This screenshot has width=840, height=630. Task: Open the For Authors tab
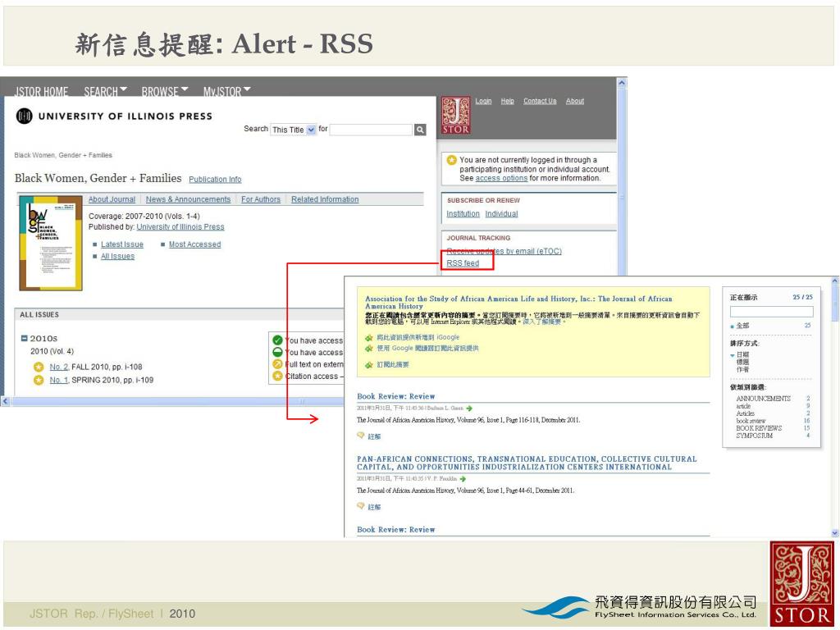tap(261, 199)
